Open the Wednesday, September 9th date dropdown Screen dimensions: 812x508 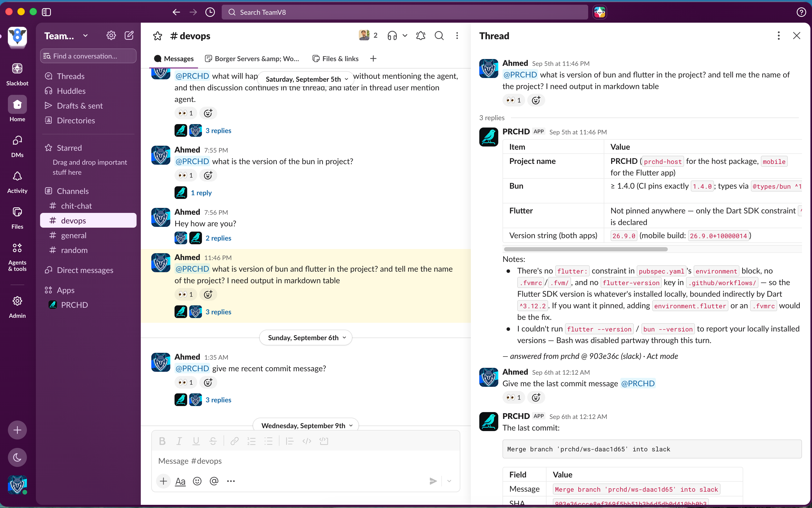(x=306, y=425)
